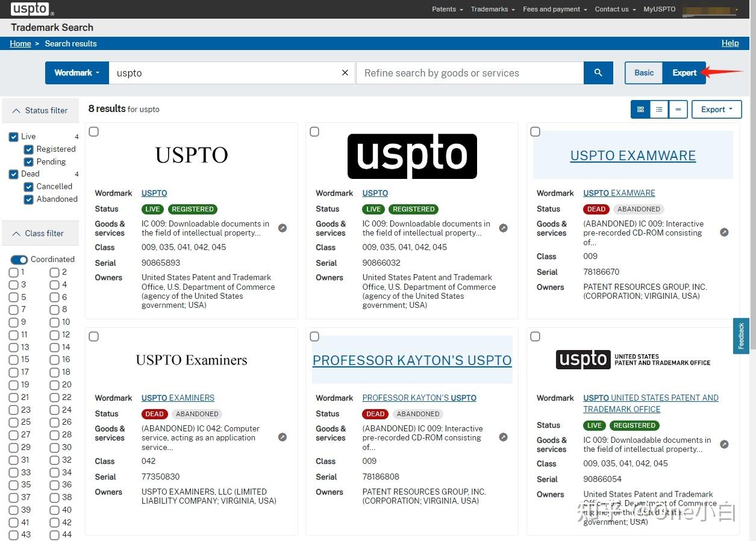The image size is (756, 541).
Task: Collapse the Status filter section
Action: (x=40, y=110)
